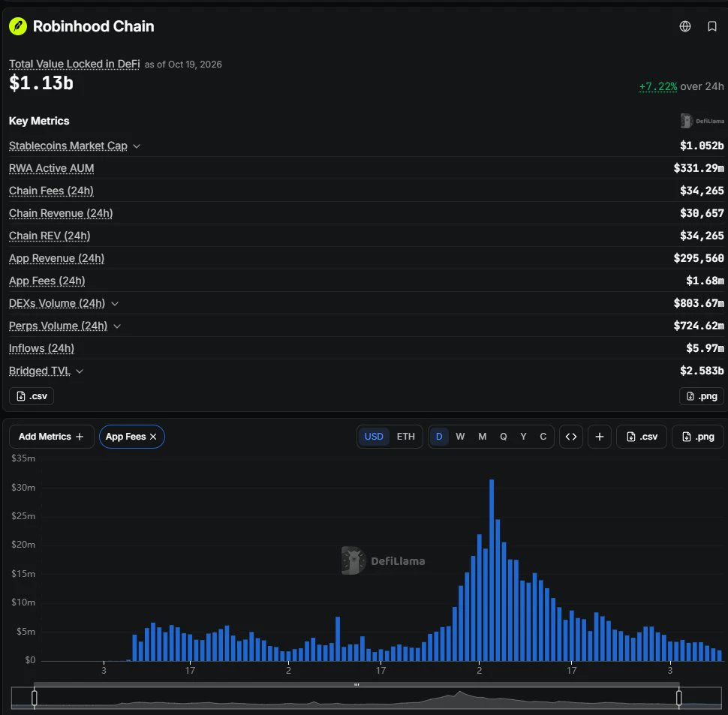This screenshot has width=728, height=715.
Task: Expand Stablecoins Market Cap details
Action: (137, 146)
